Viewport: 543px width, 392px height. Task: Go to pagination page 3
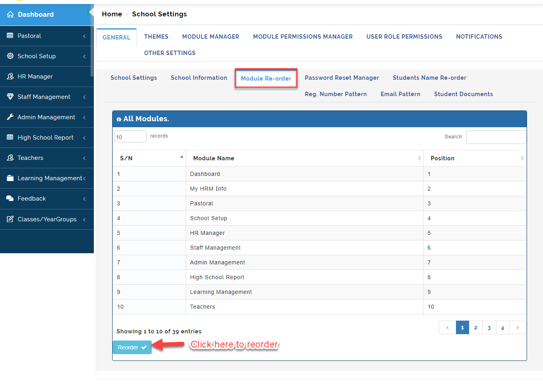click(489, 327)
